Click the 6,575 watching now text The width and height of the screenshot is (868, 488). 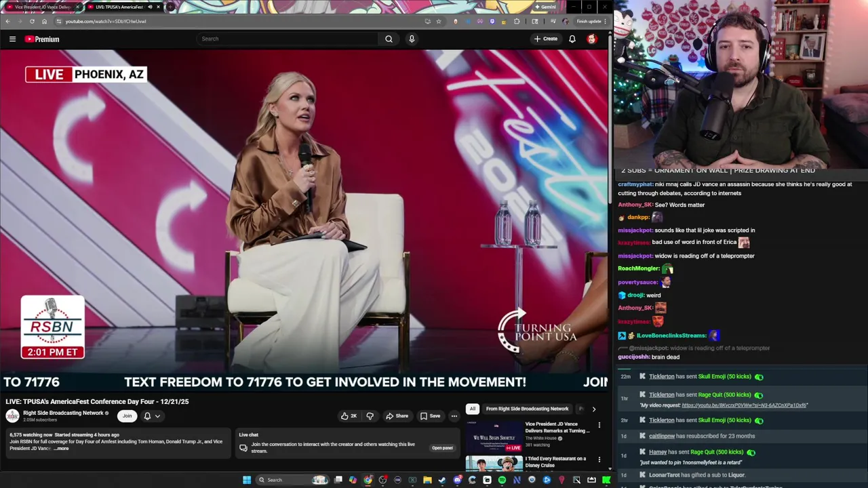click(x=30, y=435)
